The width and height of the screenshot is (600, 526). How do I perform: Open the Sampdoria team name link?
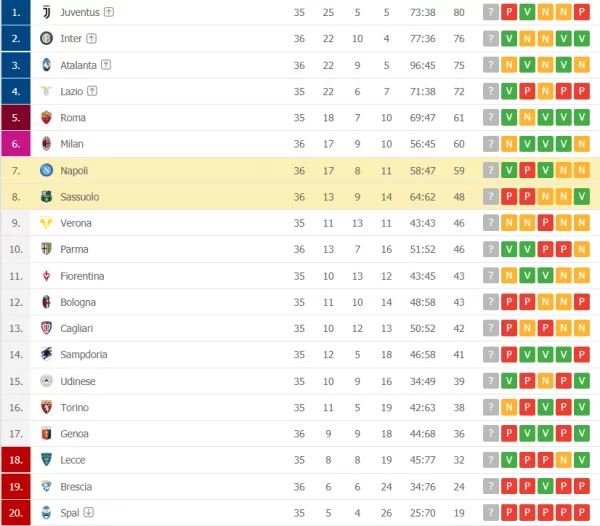pyautogui.click(x=84, y=355)
